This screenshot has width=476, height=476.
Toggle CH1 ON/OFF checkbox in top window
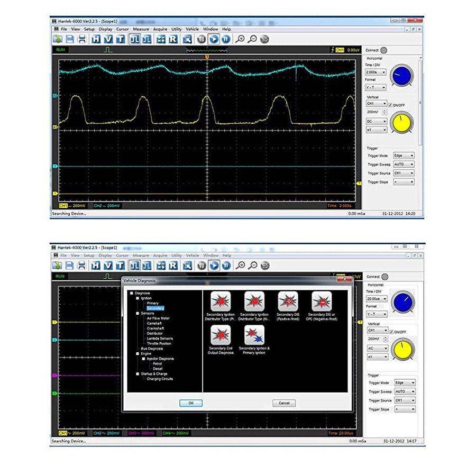391,105
